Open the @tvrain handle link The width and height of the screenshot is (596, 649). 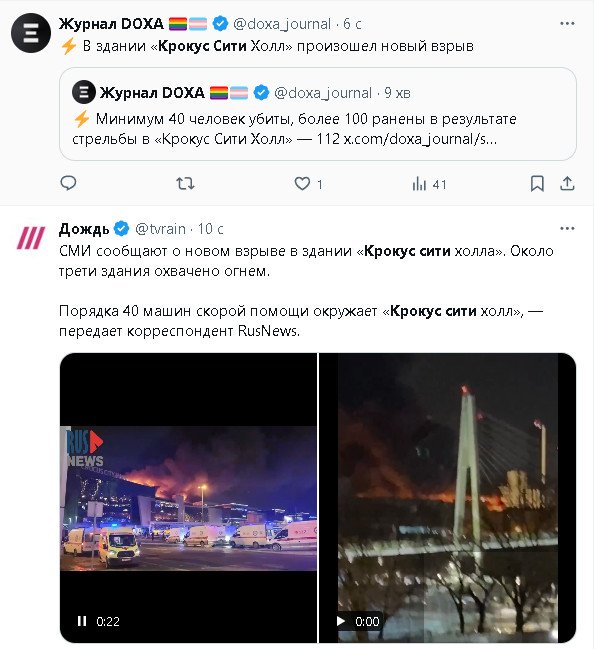tap(160, 229)
